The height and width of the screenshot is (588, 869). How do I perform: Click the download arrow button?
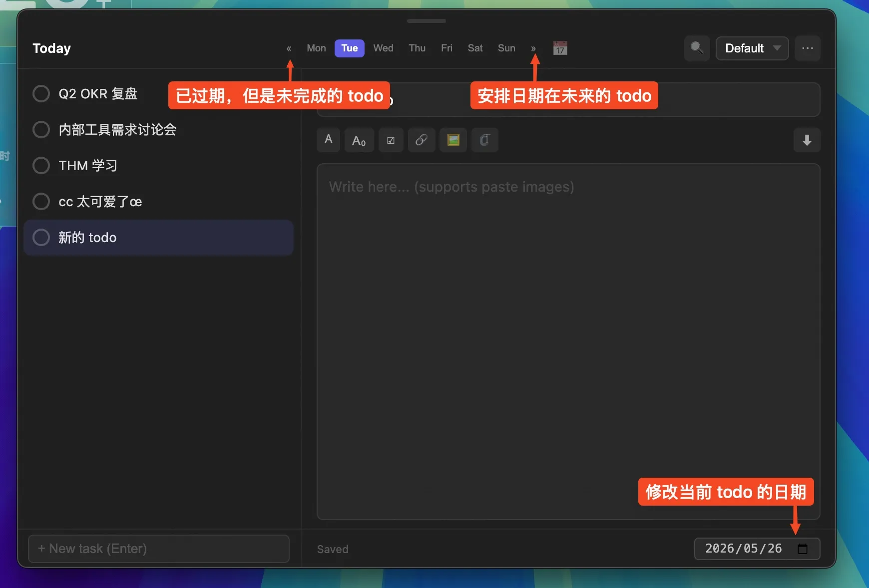(x=807, y=140)
